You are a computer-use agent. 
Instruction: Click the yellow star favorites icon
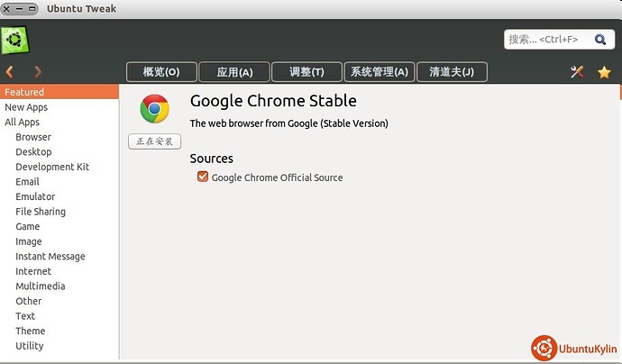click(604, 72)
